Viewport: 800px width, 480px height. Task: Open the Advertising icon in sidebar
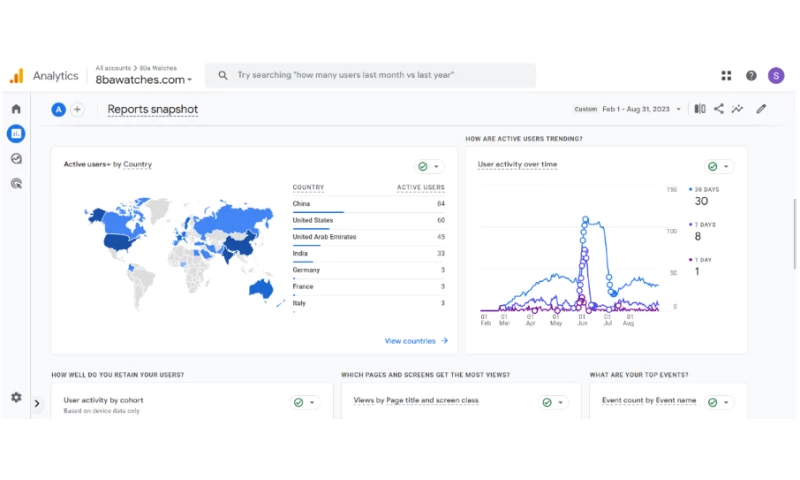coord(16,184)
